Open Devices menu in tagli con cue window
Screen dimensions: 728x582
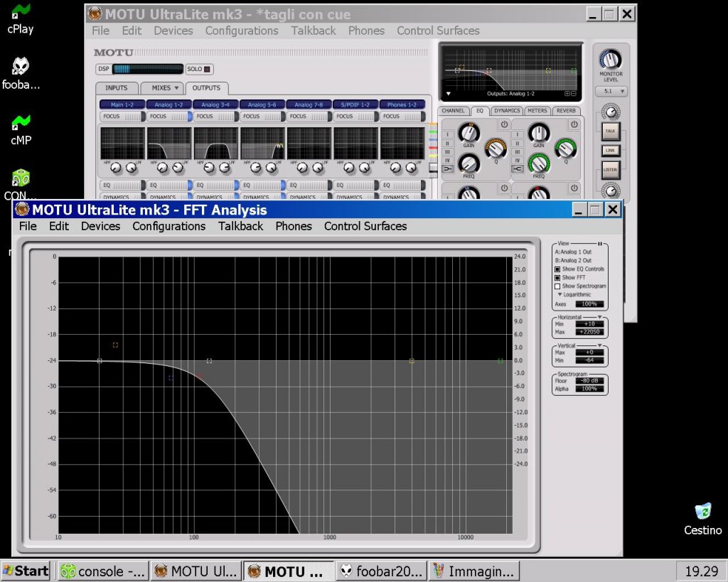tap(173, 31)
